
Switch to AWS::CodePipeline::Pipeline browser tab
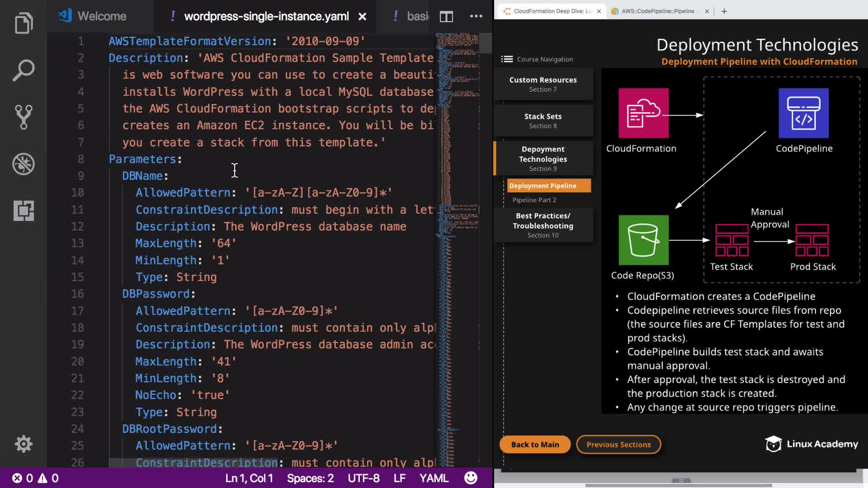pos(658,11)
